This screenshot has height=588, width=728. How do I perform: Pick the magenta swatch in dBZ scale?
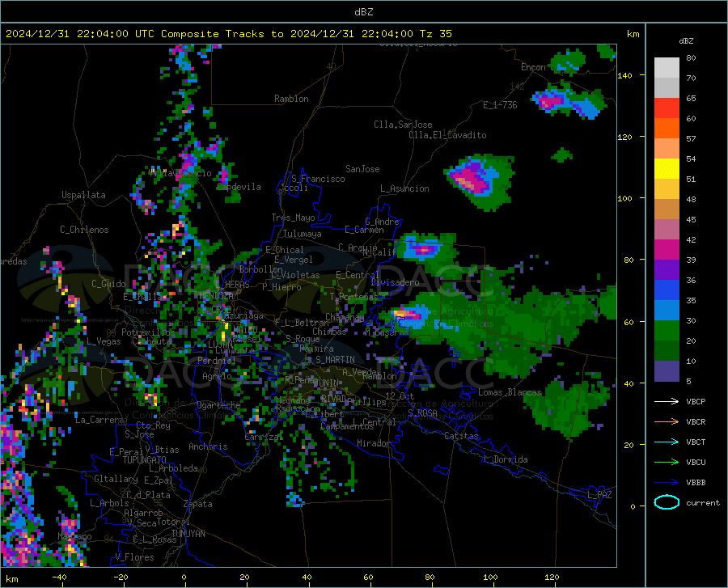667,250
